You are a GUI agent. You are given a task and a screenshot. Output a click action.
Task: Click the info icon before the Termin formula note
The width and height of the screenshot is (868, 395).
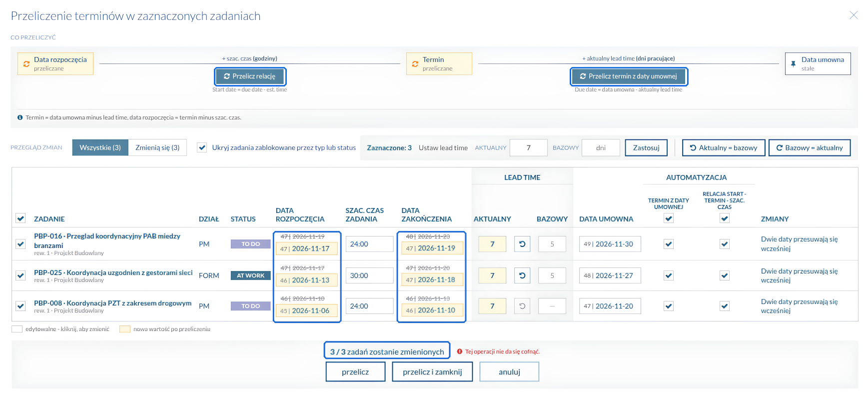(x=20, y=117)
